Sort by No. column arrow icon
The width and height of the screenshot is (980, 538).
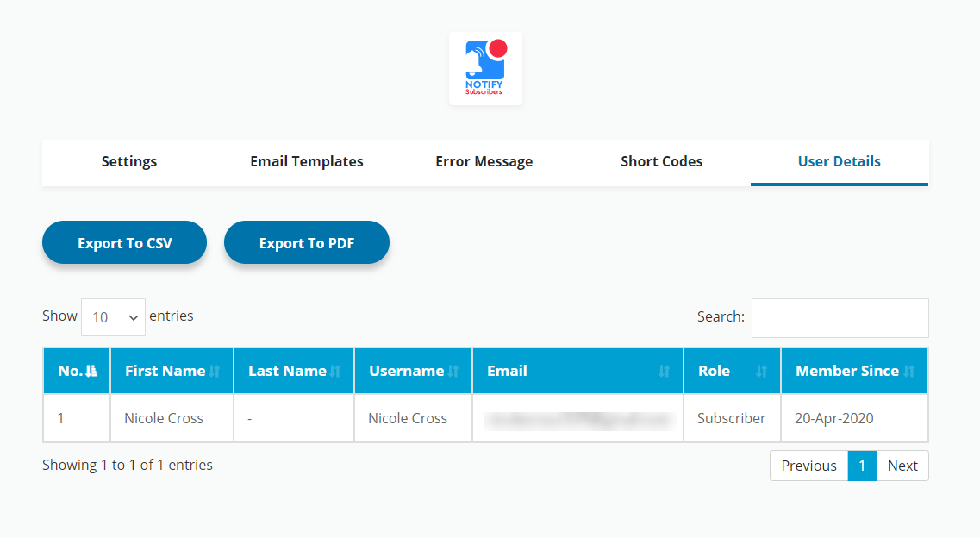pos(91,371)
